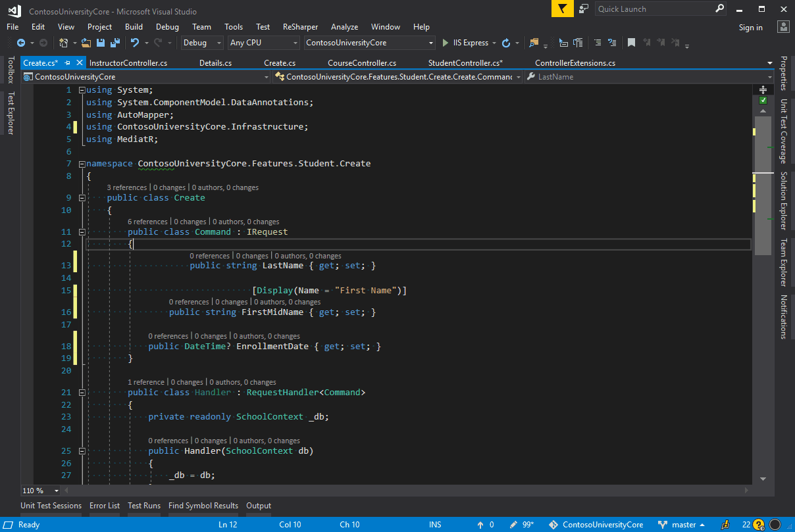Open the Debug menu
795x532 pixels.
click(167, 27)
